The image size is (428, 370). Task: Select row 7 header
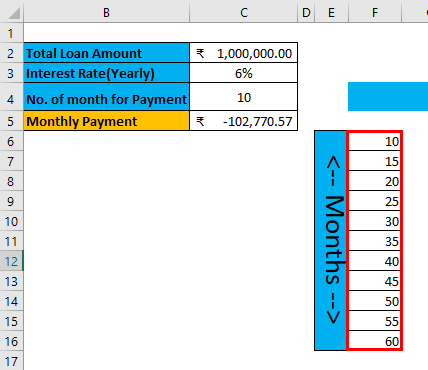tap(11, 161)
